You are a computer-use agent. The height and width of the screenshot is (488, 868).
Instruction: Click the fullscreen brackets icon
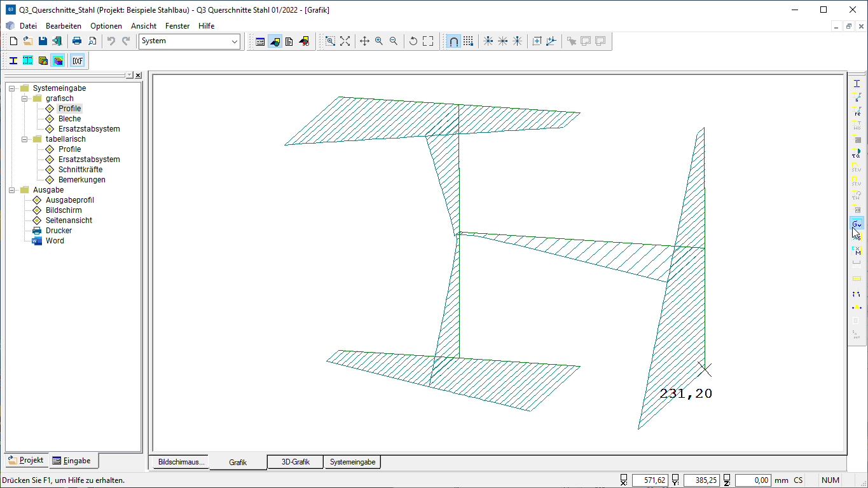coord(428,41)
